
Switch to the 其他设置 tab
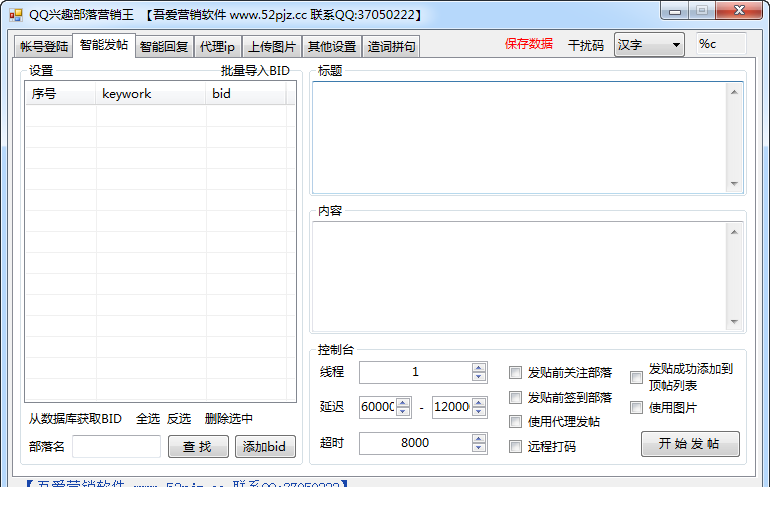click(332, 47)
